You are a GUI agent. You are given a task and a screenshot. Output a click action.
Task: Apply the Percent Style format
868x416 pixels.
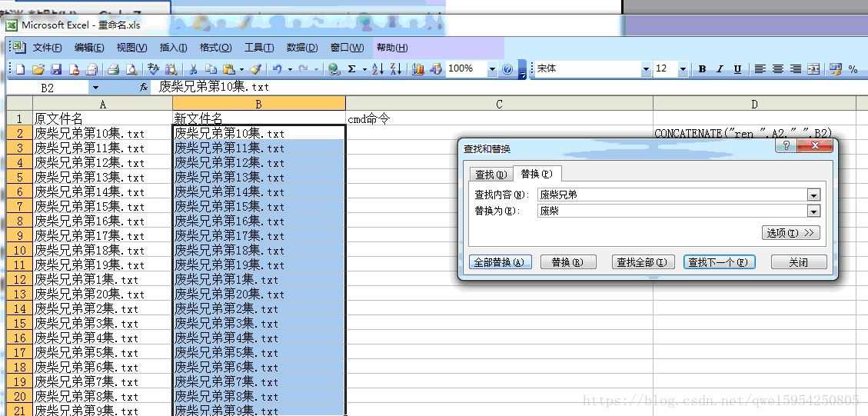[x=853, y=69]
